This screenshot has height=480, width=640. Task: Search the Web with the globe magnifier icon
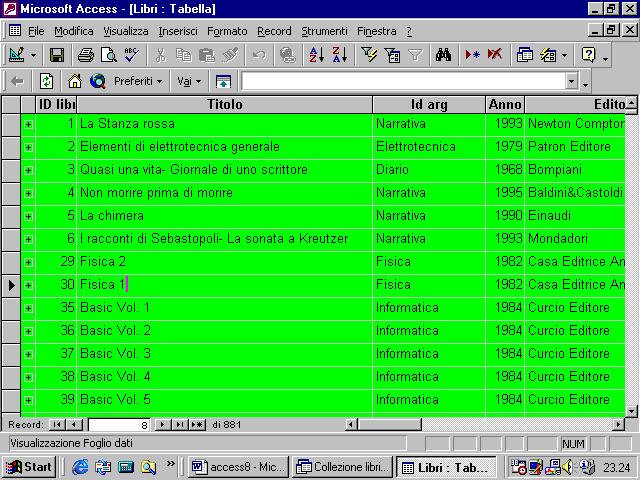coord(98,81)
